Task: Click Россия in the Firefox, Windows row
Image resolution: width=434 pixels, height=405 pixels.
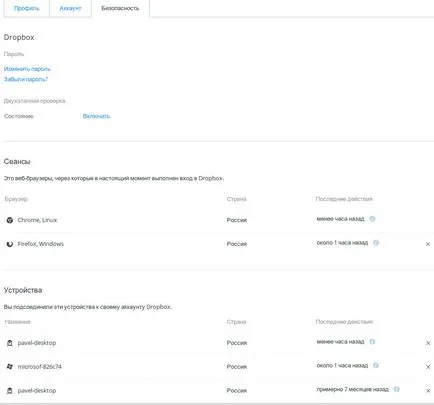Action: 237,244
